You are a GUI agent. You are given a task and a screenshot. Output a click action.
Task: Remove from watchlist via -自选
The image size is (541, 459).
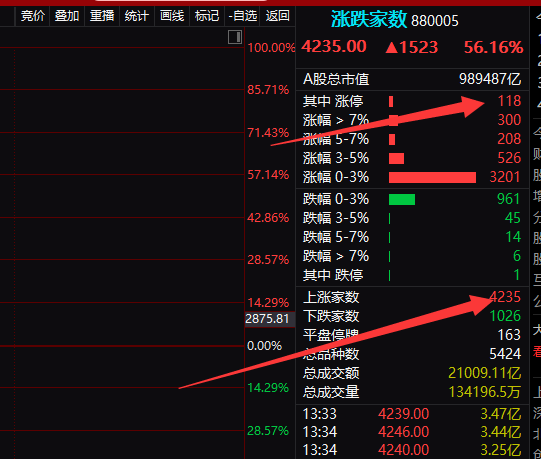243,16
